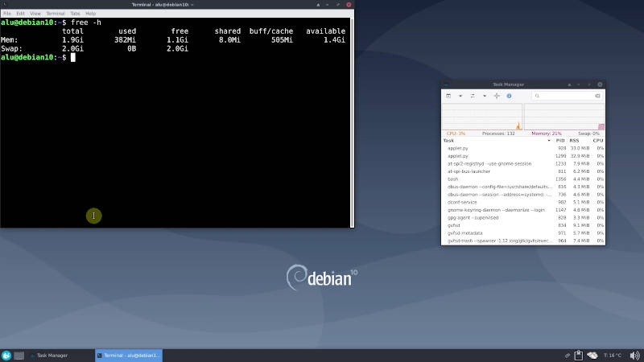Open the Terminal menu in menu bar
The width and height of the screenshot is (644, 362).
click(x=56, y=14)
